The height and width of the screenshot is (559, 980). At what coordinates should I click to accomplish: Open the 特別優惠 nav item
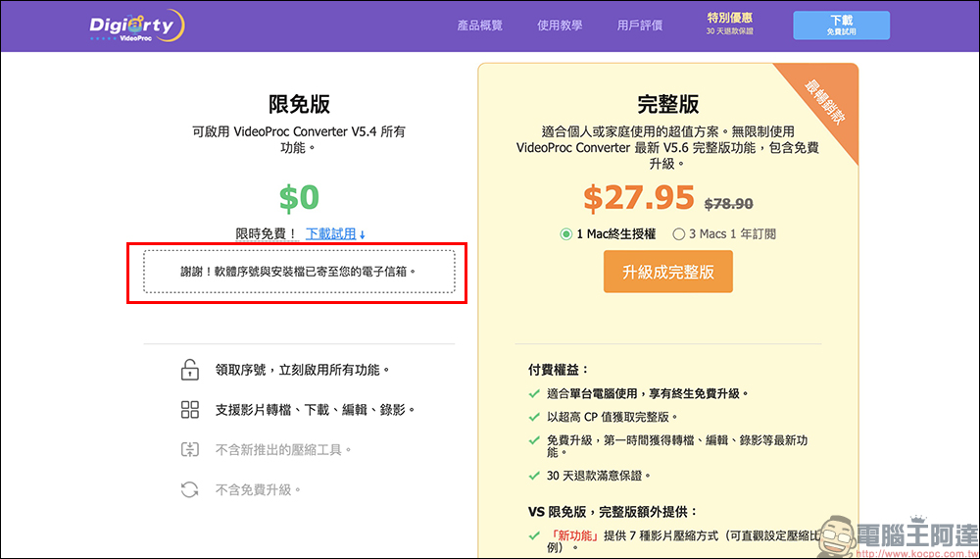pos(730,24)
